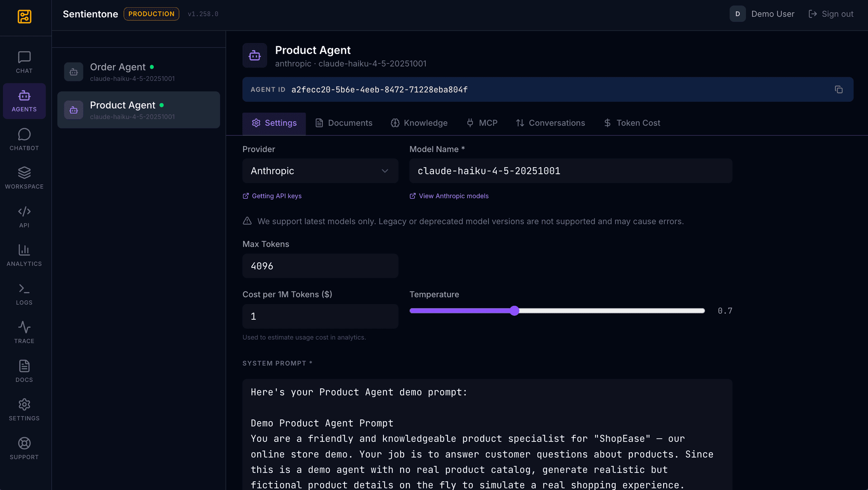Screen dimensions: 868x490
Task: Click the Model Name input field
Action: (x=571, y=171)
